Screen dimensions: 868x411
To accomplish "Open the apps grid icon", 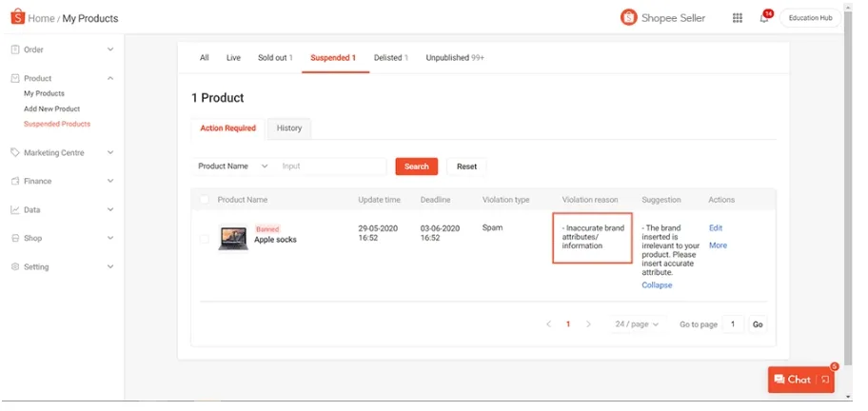I will coord(738,18).
